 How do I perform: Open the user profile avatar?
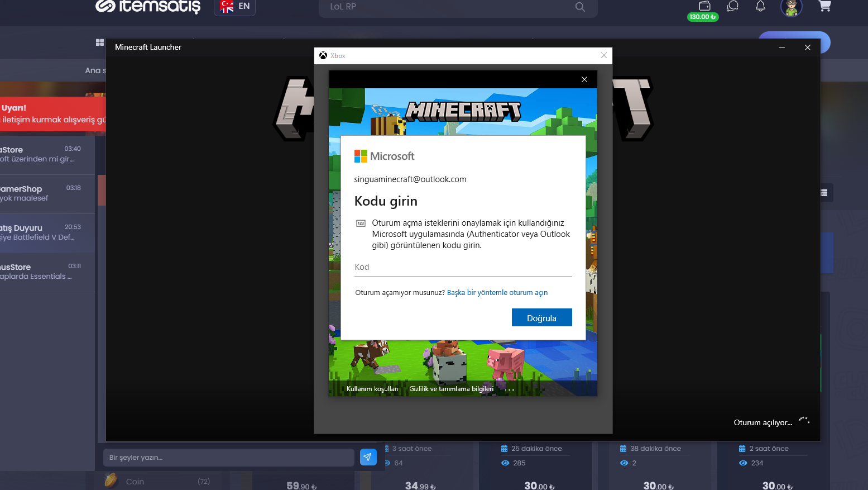pyautogui.click(x=791, y=7)
